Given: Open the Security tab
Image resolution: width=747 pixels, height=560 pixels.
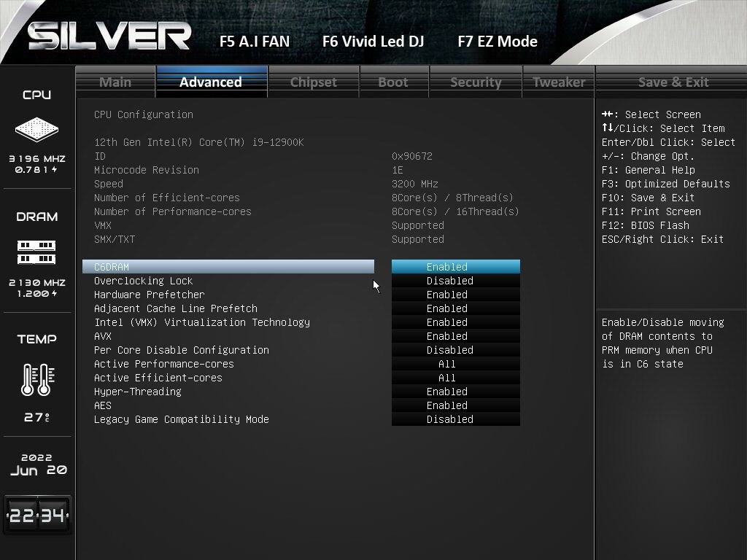Looking at the screenshot, I should [x=476, y=82].
